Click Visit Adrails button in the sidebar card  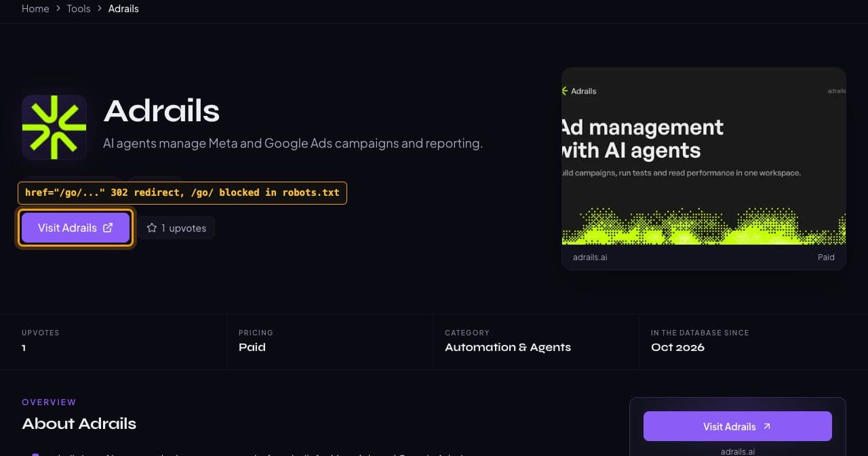click(x=738, y=426)
